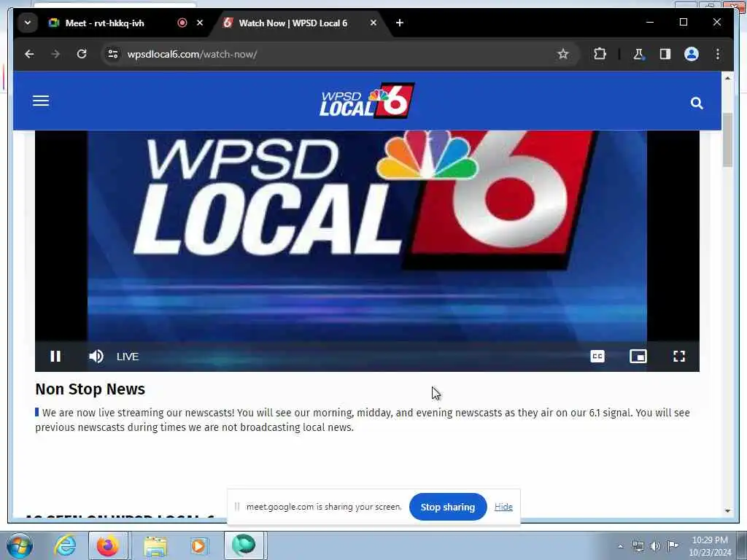Open the hamburger navigation menu
Image resolution: width=747 pixels, height=560 pixels.
pyautogui.click(x=41, y=101)
